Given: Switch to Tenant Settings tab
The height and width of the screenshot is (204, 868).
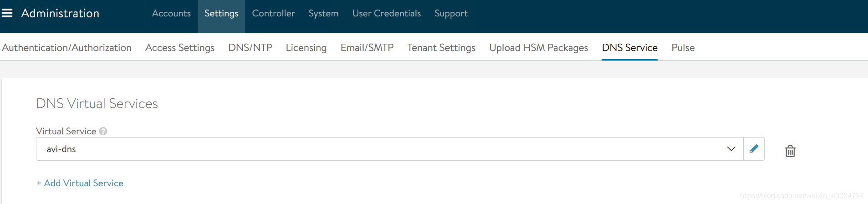Looking at the screenshot, I should coord(441,47).
